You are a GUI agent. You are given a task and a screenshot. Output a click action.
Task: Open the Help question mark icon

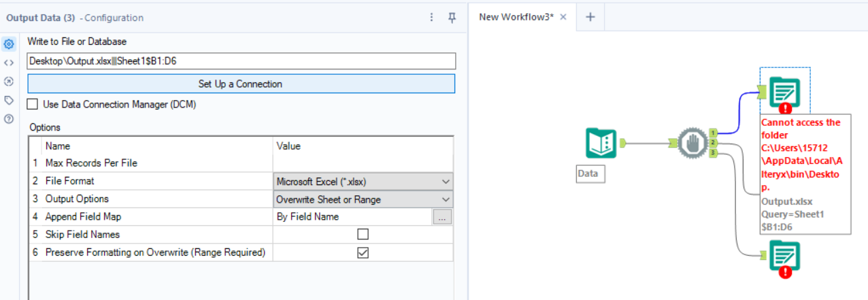coord(9,119)
